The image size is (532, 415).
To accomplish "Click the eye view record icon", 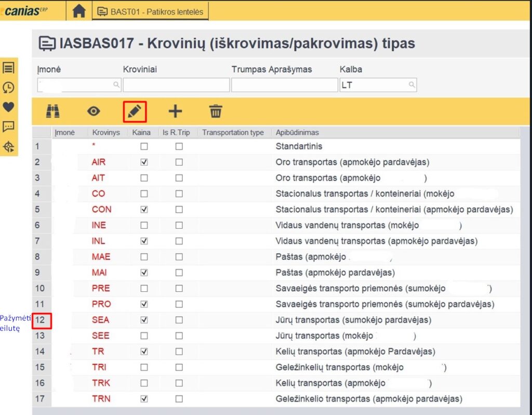I will [94, 111].
